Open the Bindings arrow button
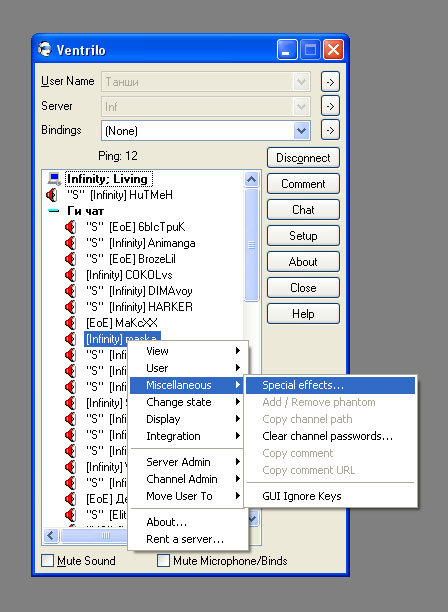 click(x=330, y=130)
